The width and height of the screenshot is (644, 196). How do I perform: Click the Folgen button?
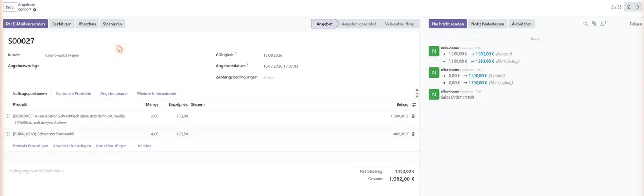(636, 24)
